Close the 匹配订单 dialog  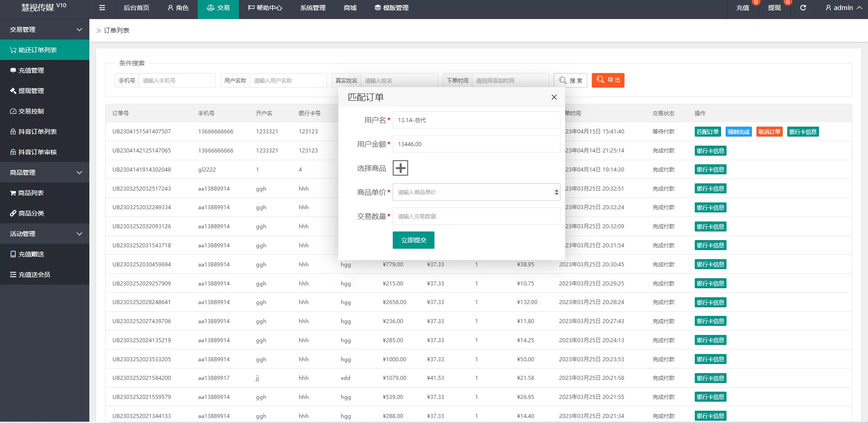click(554, 97)
